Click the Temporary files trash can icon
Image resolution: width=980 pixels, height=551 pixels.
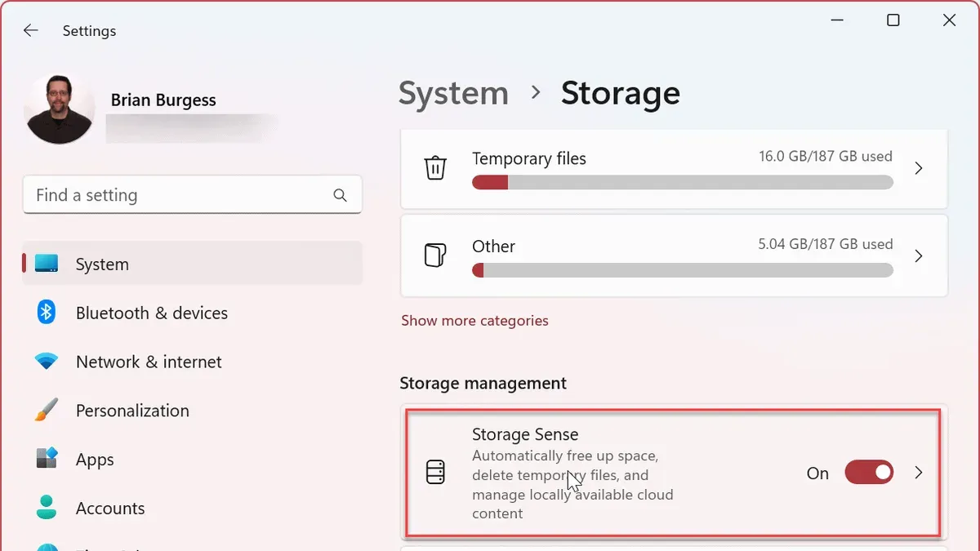(435, 168)
